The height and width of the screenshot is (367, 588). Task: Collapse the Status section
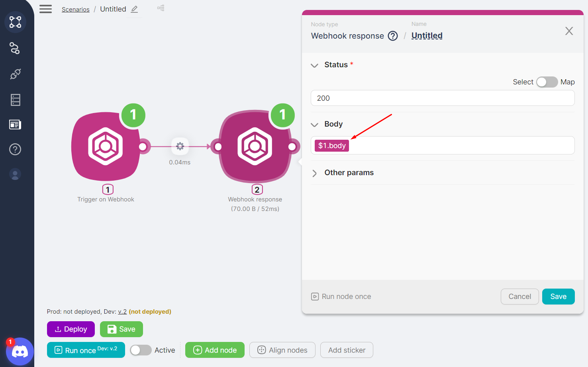[x=315, y=65]
